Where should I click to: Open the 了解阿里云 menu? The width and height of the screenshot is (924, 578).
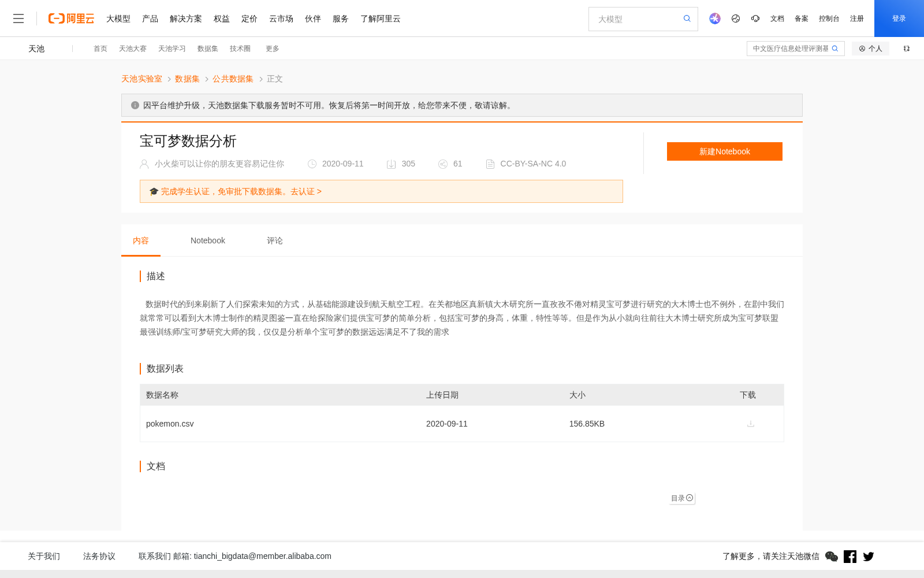tap(381, 18)
